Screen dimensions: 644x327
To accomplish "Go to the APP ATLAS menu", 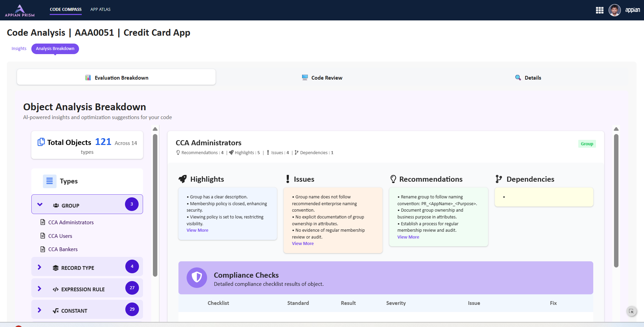I will [x=100, y=10].
